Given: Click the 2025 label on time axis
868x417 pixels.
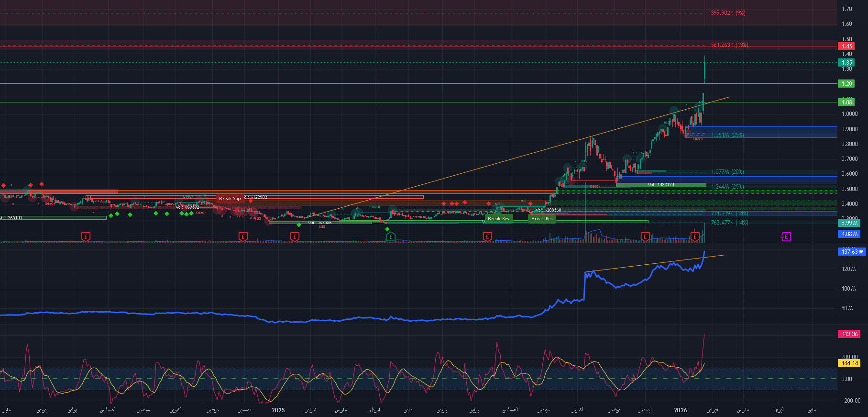Looking at the screenshot, I should [x=278, y=410].
